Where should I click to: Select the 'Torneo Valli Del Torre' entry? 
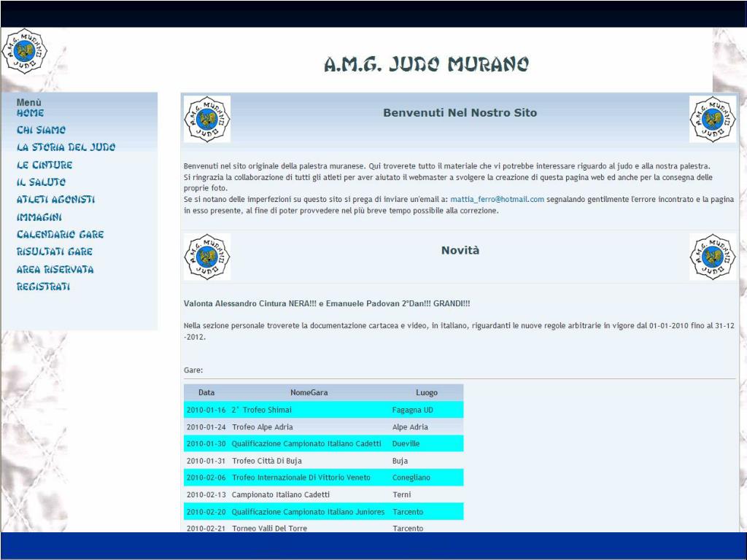coord(269,528)
